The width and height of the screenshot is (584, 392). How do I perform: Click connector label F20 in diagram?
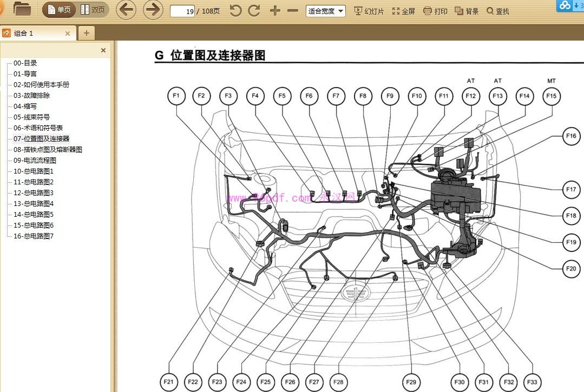click(x=571, y=269)
